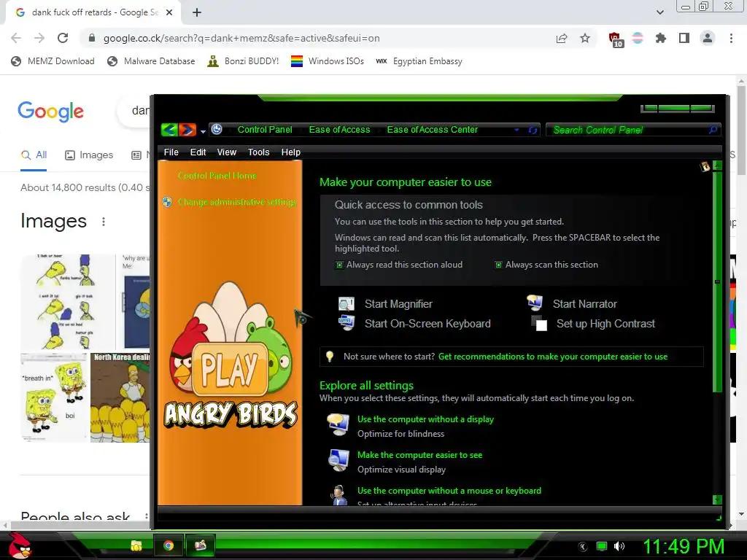Open Chrome's three-dot menu
Image resolution: width=747 pixels, height=560 pixels.
(731, 38)
